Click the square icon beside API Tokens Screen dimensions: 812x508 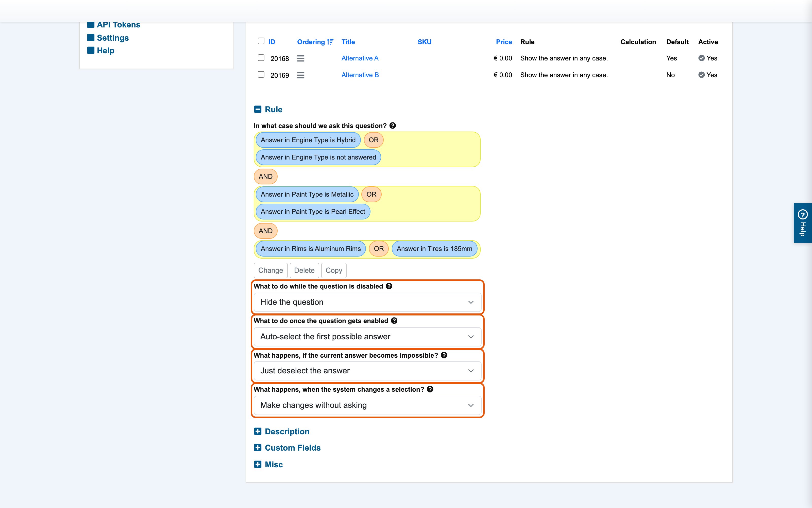pos(91,25)
